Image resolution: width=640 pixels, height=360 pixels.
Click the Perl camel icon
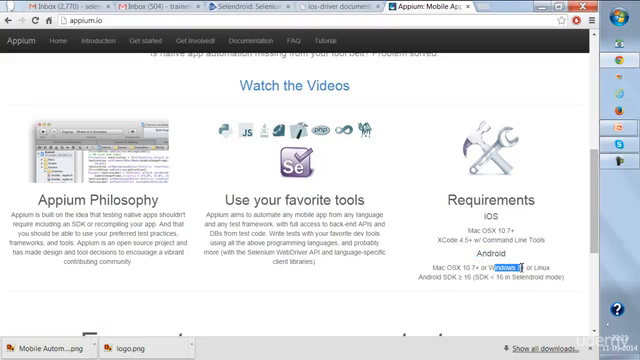[x=364, y=130]
